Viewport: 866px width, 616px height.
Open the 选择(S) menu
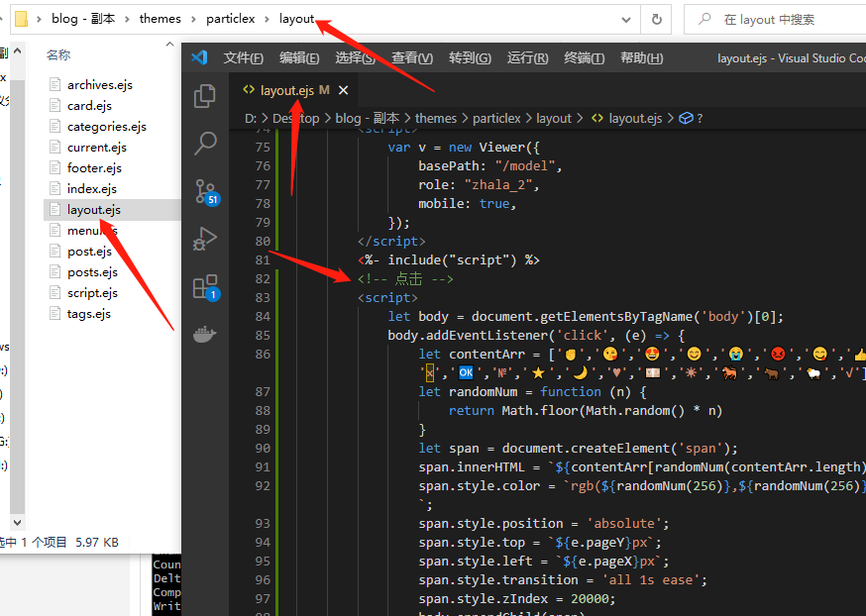pyautogui.click(x=355, y=58)
